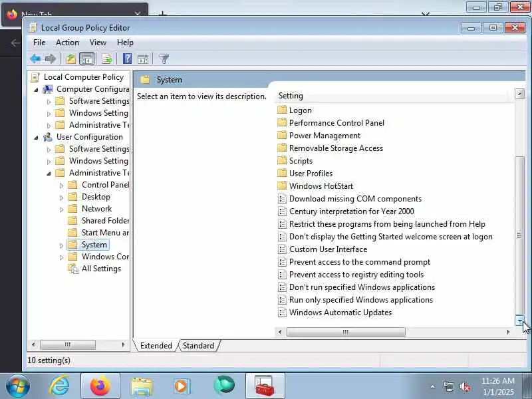Expand the Network tree node
Image resolution: width=532 pixels, height=399 pixels.
coord(61,209)
